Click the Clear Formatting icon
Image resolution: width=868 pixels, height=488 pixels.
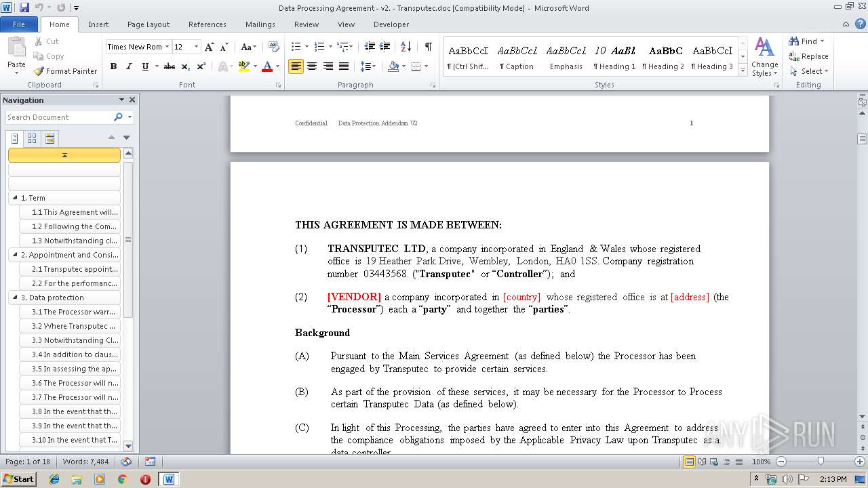[274, 47]
